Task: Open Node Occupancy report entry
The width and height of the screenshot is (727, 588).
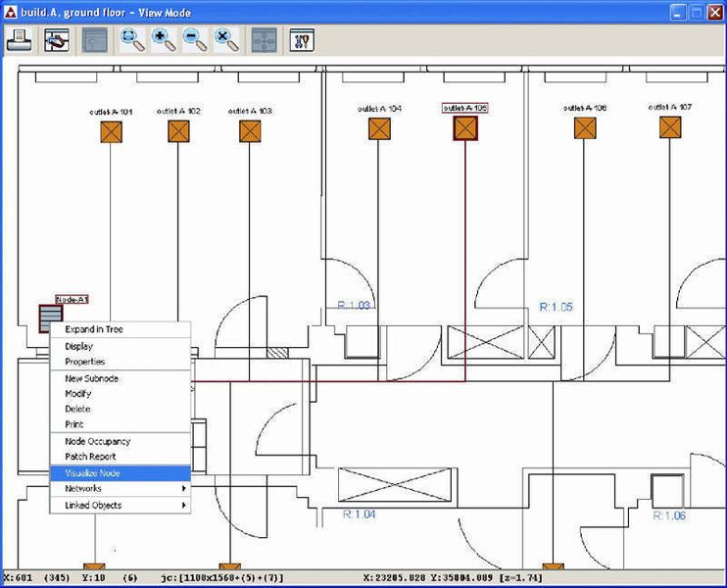Action: (121, 441)
